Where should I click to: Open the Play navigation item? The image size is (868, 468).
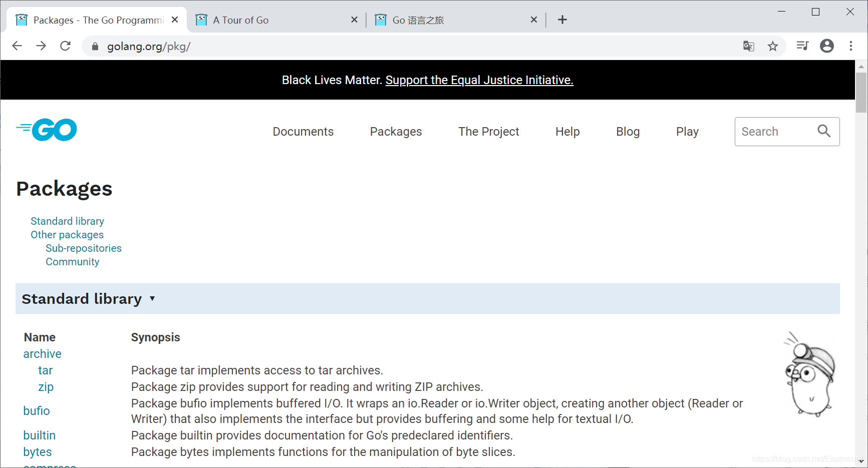click(687, 132)
